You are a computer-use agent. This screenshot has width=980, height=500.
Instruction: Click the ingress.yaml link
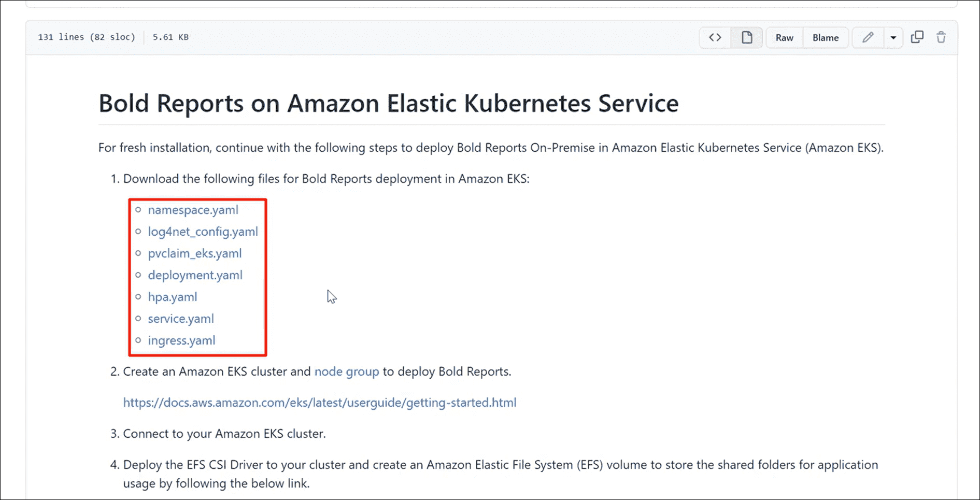pos(181,340)
